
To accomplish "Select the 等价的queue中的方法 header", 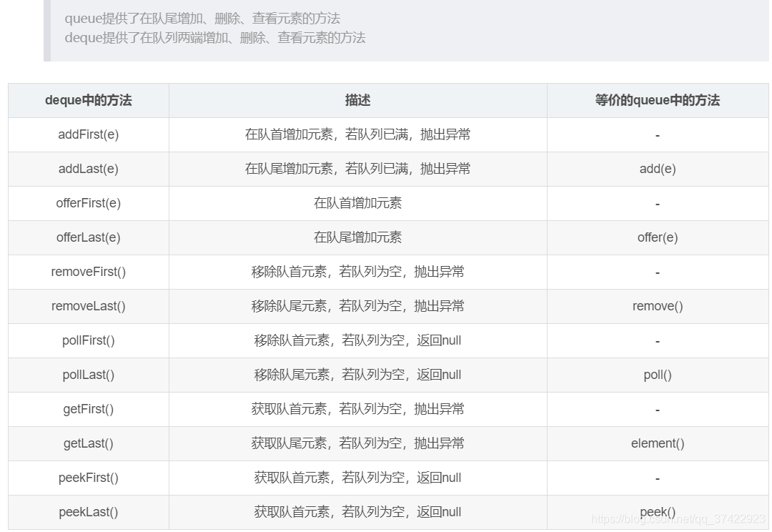I will click(x=657, y=100).
